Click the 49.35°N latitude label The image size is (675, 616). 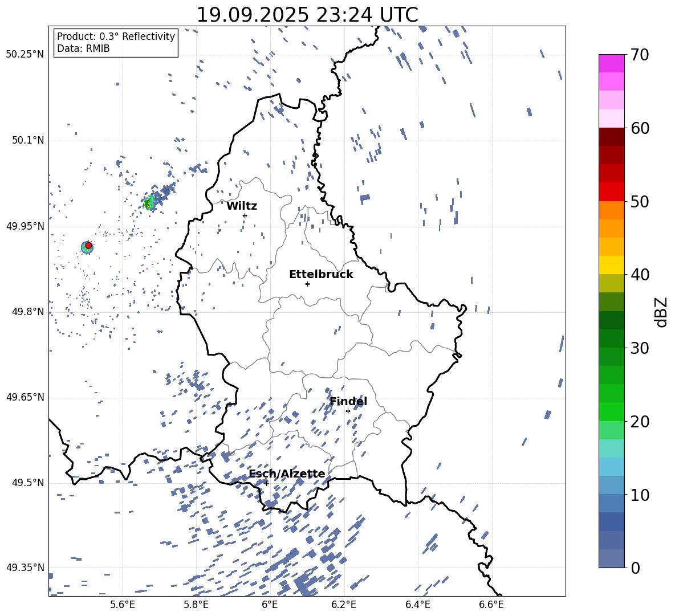click(25, 568)
